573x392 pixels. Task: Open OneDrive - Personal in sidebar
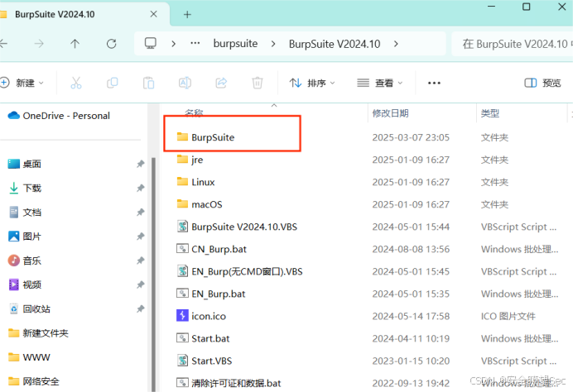click(x=59, y=116)
